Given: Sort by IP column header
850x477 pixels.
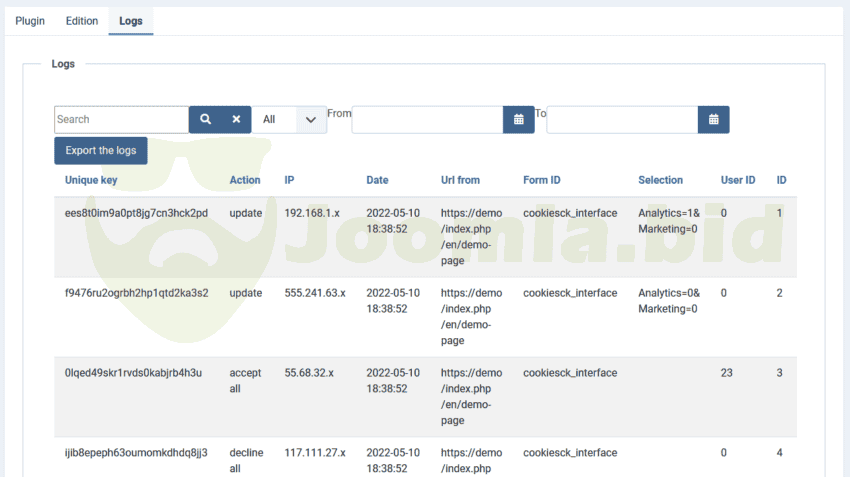Looking at the screenshot, I should [x=289, y=181].
